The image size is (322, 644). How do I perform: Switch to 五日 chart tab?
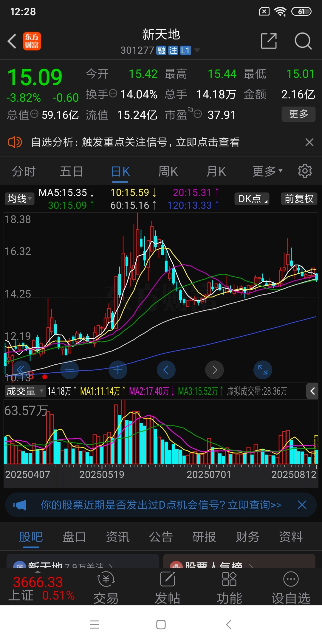click(72, 171)
